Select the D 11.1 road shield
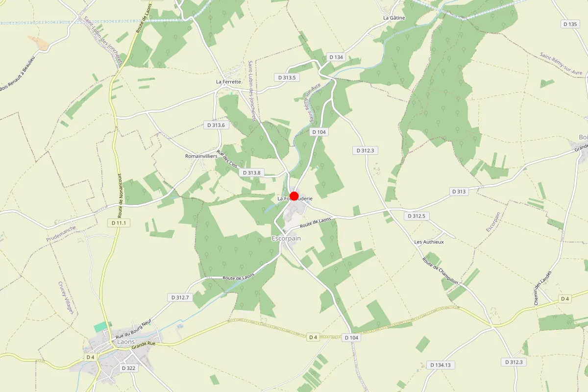588x392 pixels. pyautogui.click(x=119, y=223)
